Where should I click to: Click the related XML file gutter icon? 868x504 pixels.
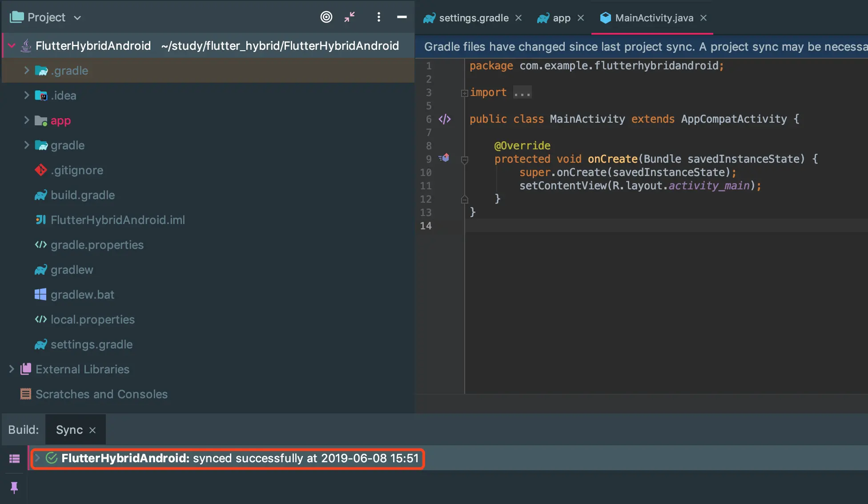click(444, 119)
